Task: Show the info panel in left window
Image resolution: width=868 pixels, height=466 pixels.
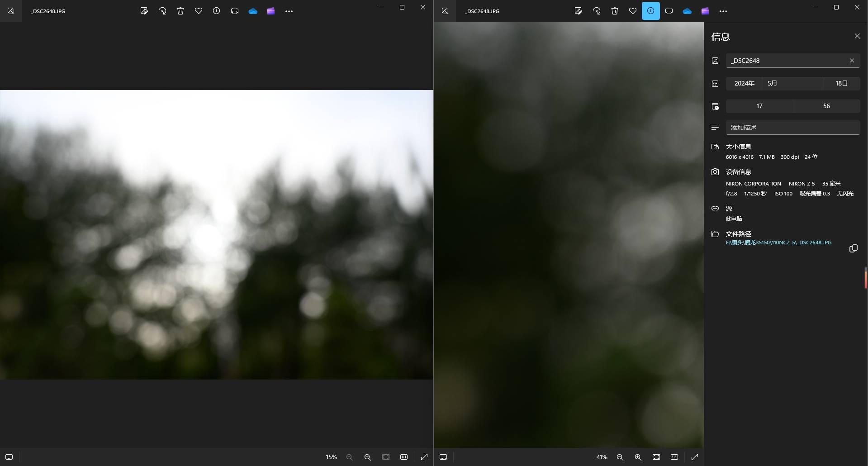Action: point(217,11)
